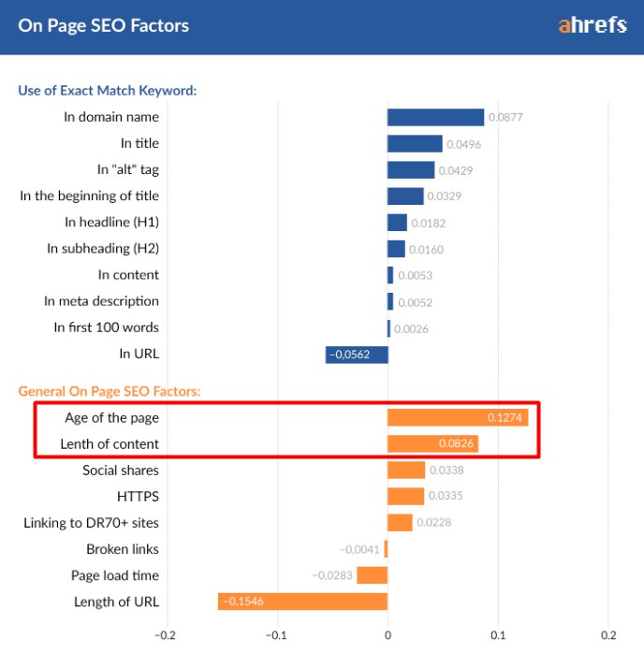Click the orange bar for Linking to DR70+ sites
The height and width of the screenshot is (652, 644).
401,523
